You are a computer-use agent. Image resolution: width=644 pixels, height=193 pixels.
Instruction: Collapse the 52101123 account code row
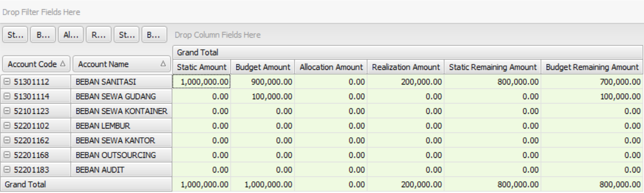tap(6, 111)
